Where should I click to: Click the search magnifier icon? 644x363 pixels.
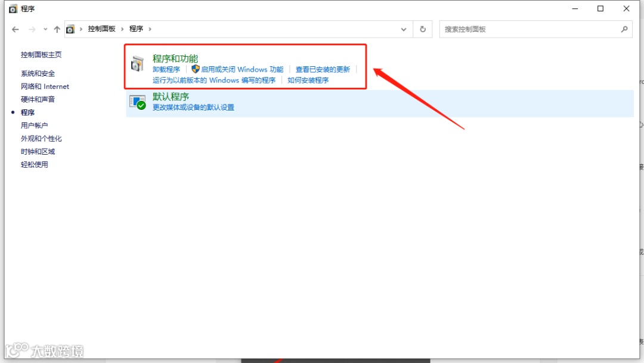pos(624,29)
